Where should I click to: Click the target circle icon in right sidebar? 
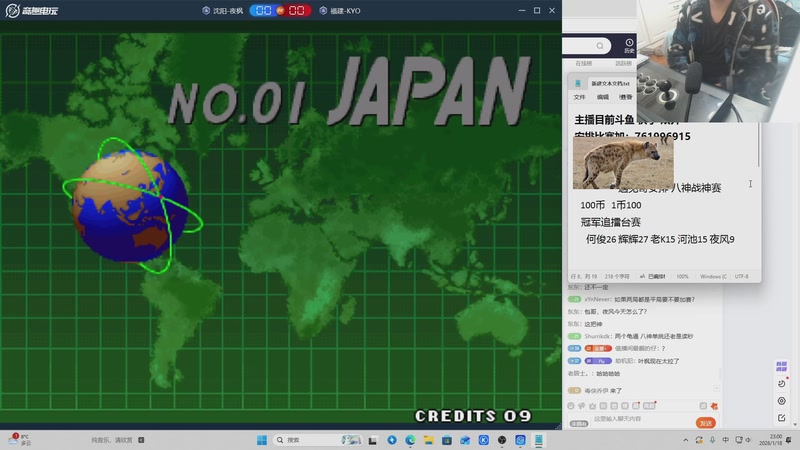click(x=782, y=401)
